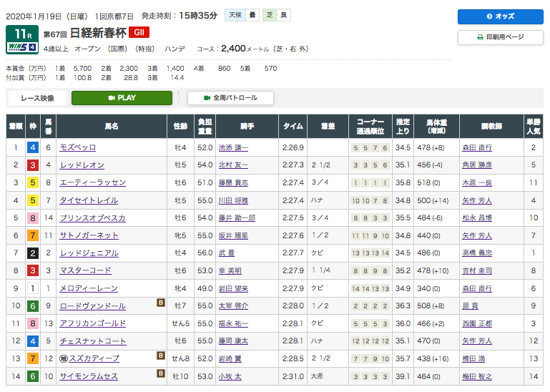Open horse メロディーレーン details
550x392 pixels.
click(x=89, y=288)
